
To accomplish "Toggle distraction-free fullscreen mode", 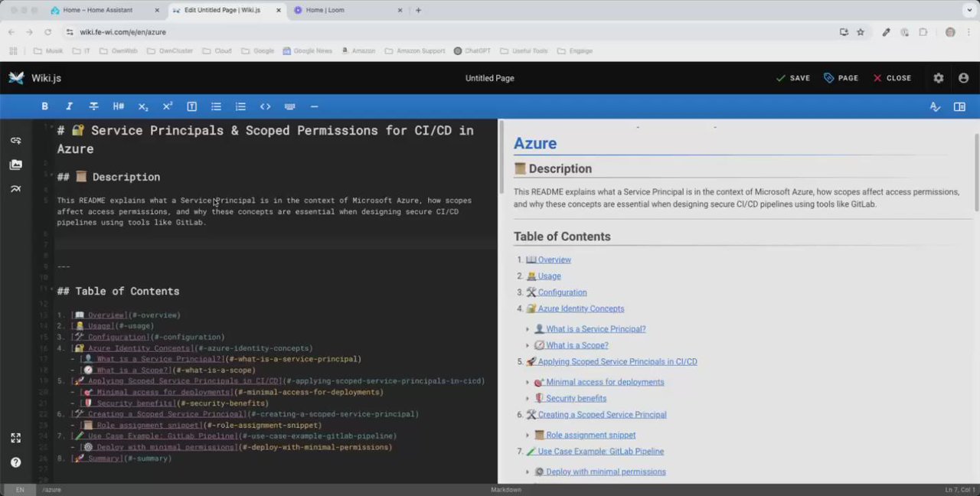I will (15, 438).
